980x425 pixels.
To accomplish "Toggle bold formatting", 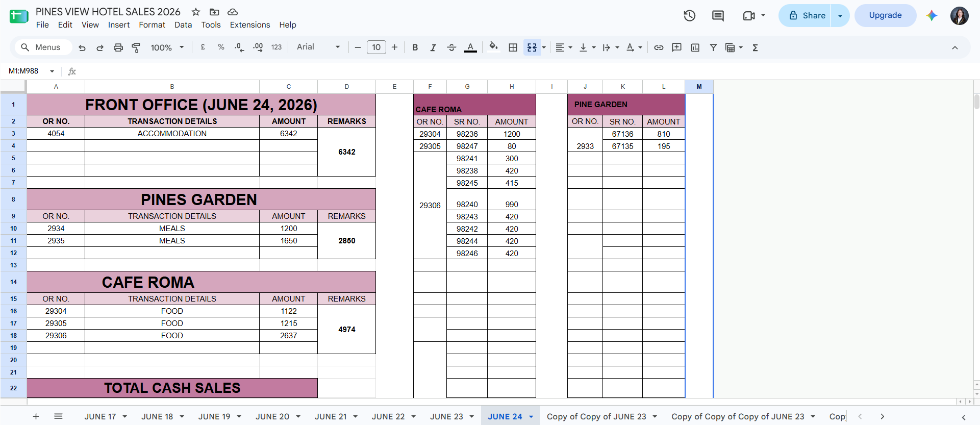I will pos(415,47).
